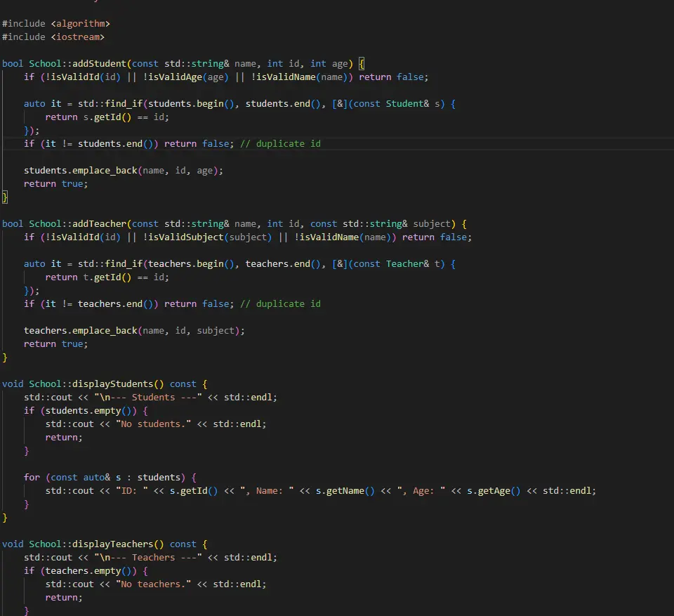Click the teachers.emplace_back call
The height and width of the screenshot is (616, 674).
134,330
